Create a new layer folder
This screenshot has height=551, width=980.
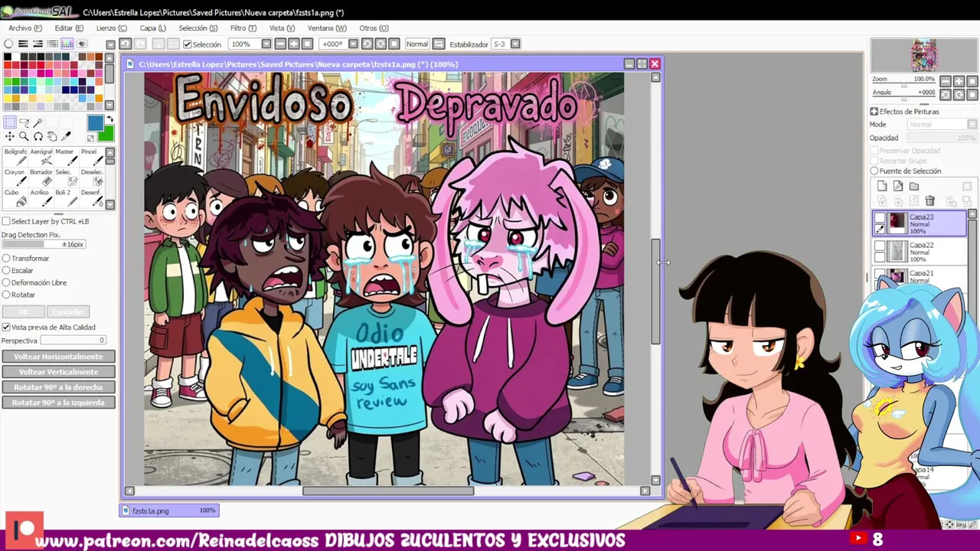pyautogui.click(x=914, y=186)
